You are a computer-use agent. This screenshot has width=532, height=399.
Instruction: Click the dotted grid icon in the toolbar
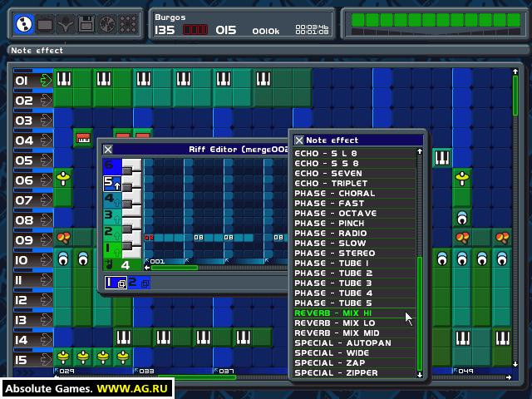click(x=128, y=24)
